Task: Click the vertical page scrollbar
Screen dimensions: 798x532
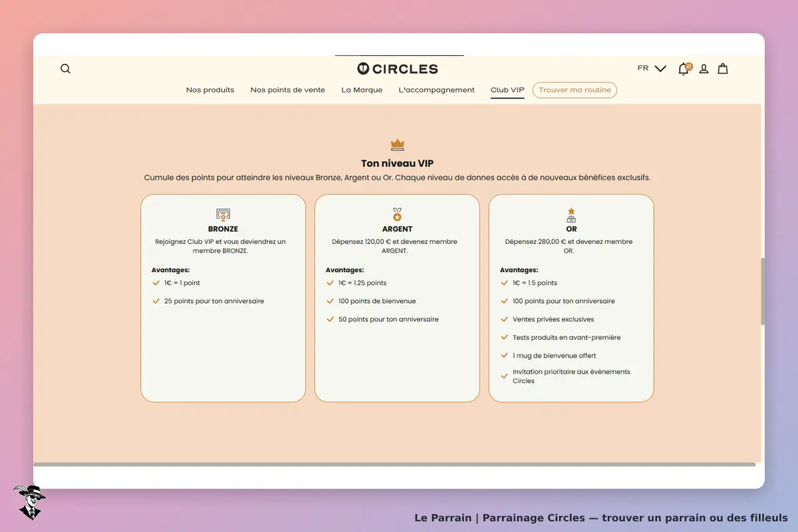Action: tap(763, 291)
